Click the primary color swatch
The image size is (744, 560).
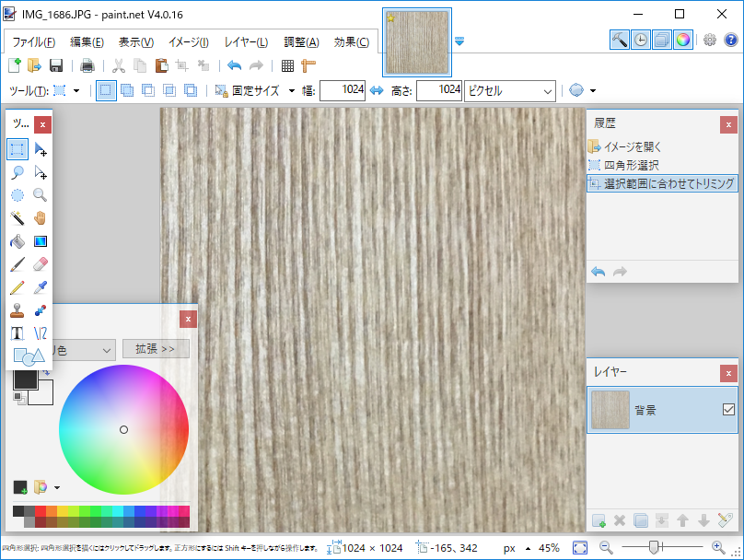[x=25, y=379]
